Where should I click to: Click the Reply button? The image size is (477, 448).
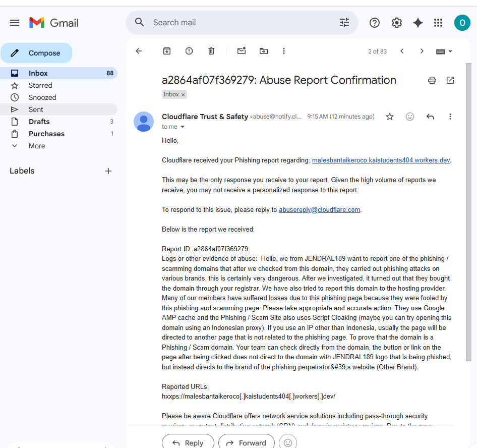click(188, 442)
